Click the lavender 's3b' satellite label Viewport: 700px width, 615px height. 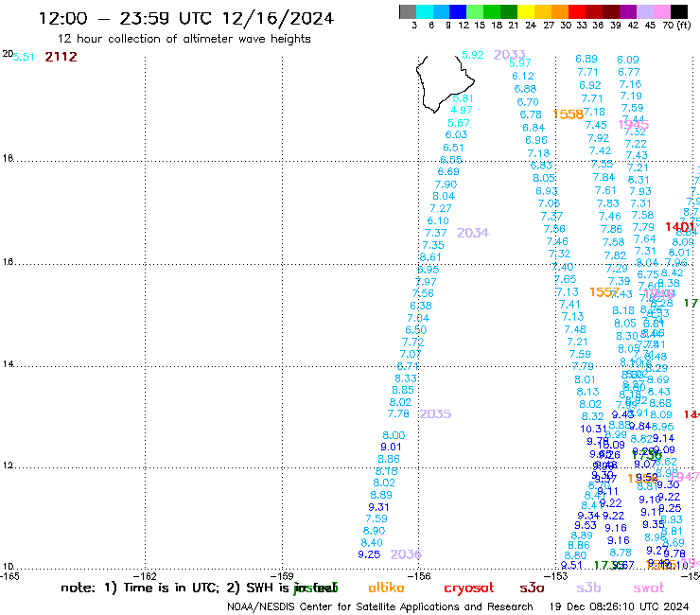(588, 588)
